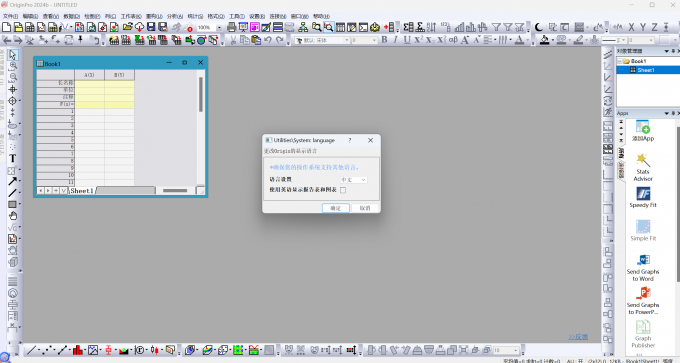Open the File menu
The image size is (680, 363).
pyautogui.click(x=10, y=16)
